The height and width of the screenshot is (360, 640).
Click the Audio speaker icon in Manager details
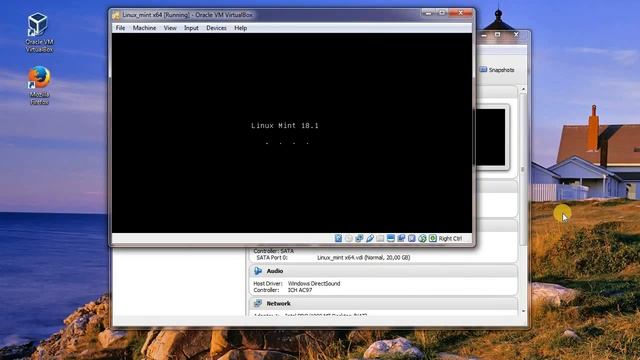tap(258, 271)
